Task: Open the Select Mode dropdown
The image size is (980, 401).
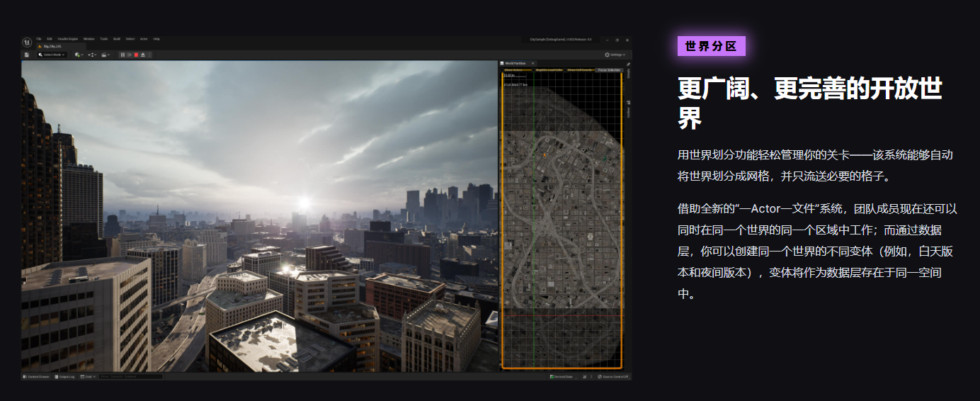Action: click(52, 55)
